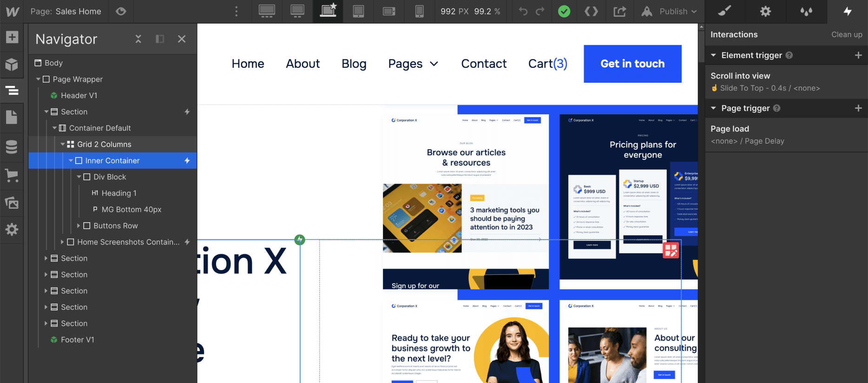
Task: Click the share export icon
Action: (619, 11)
